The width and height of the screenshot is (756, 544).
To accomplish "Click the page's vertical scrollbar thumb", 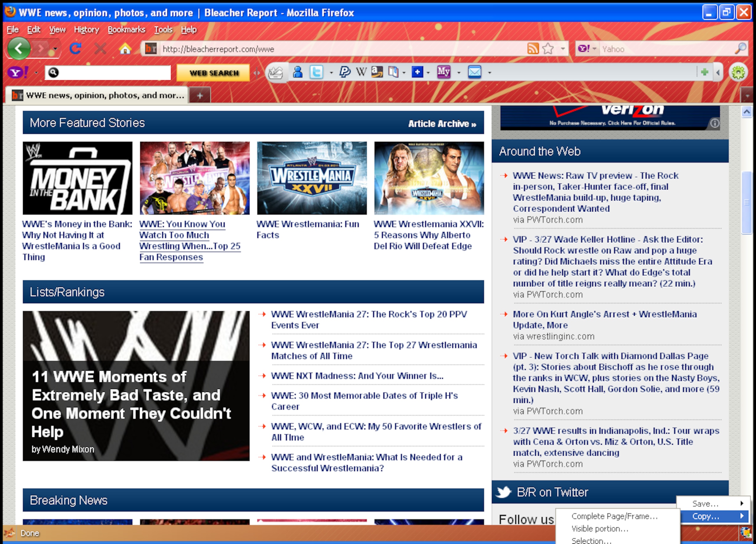I will [747, 202].
